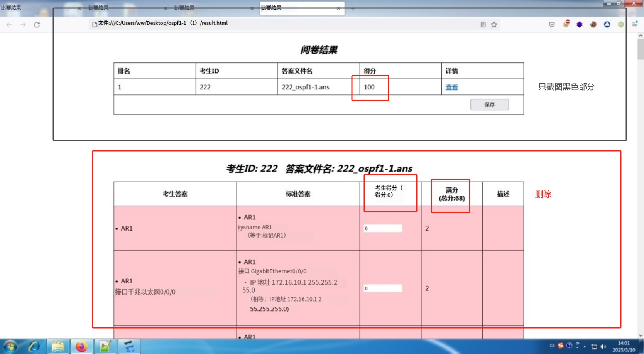Open a new browser tab with plus
Screen dimensions: 644x354
[x=353, y=8]
